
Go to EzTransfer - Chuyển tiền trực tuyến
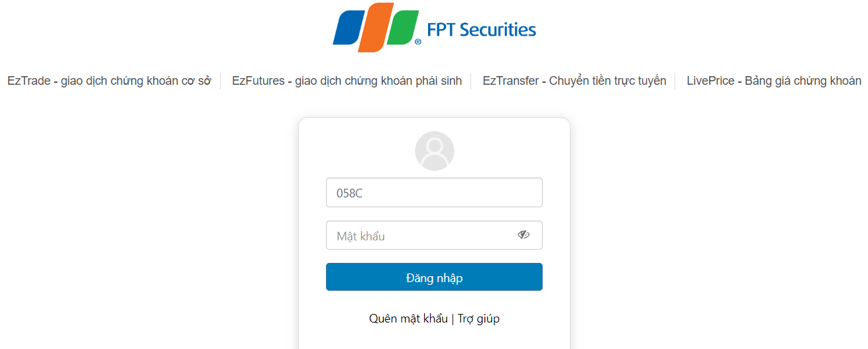point(574,81)
